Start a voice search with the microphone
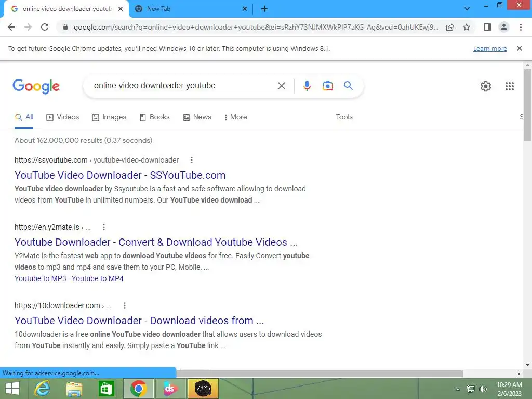 (307, 86)
